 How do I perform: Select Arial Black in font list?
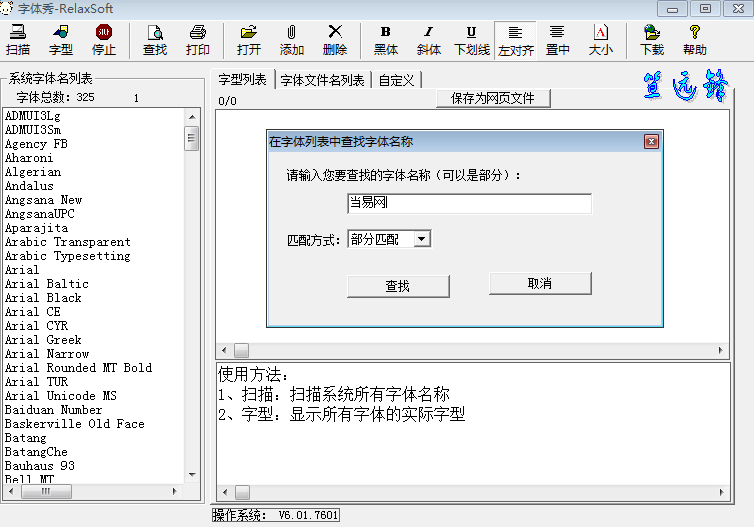(x=43, y=298)
